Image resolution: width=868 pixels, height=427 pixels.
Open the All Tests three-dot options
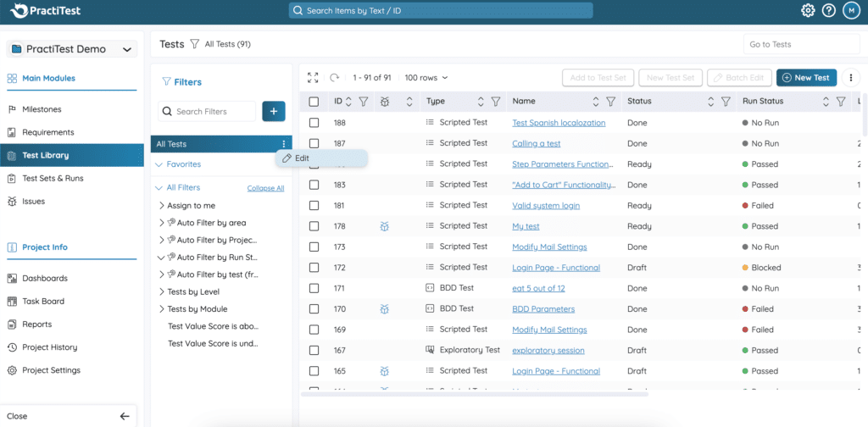coord(284,144)
